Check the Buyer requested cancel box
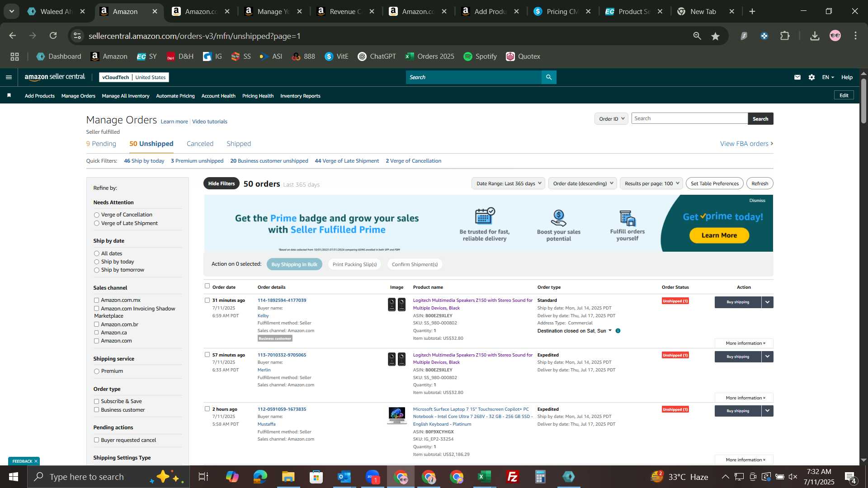 [96, 440]
